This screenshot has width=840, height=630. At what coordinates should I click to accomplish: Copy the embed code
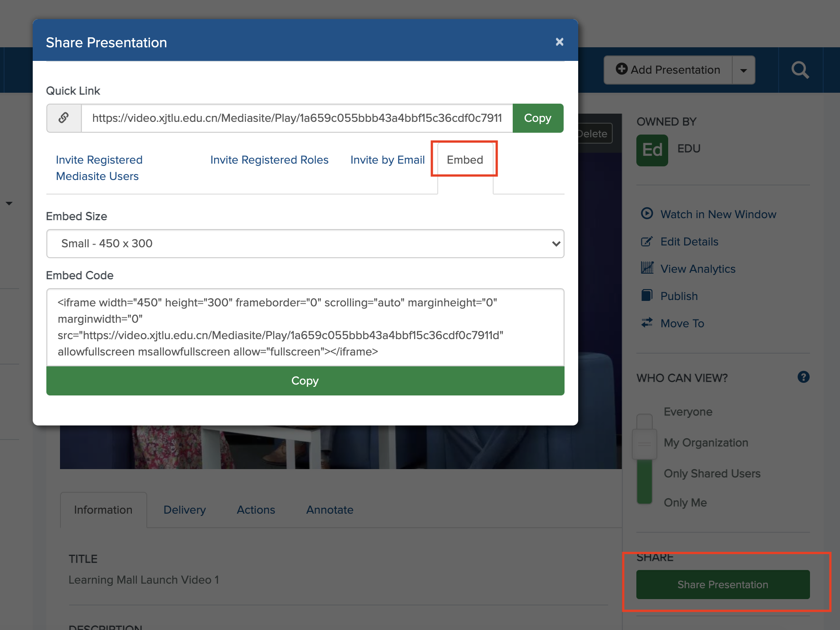coord(305,380)
